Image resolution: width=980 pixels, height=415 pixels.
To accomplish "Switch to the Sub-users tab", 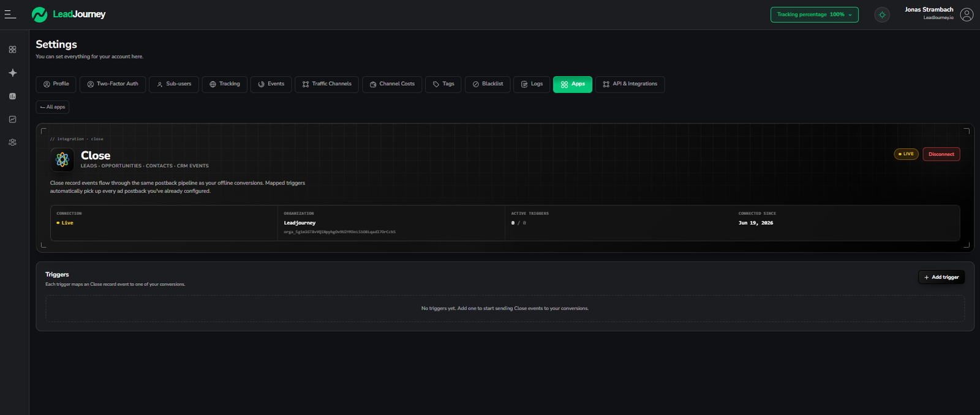I will 174,84.
